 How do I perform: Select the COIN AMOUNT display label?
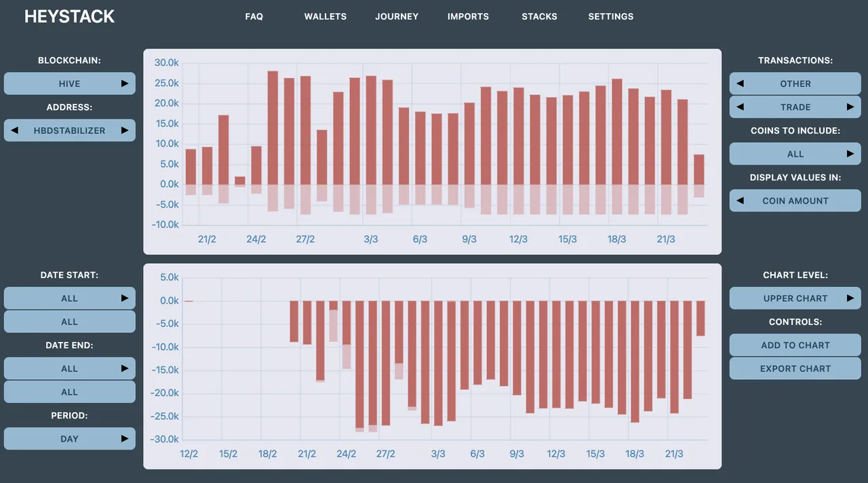click(795, 200)
